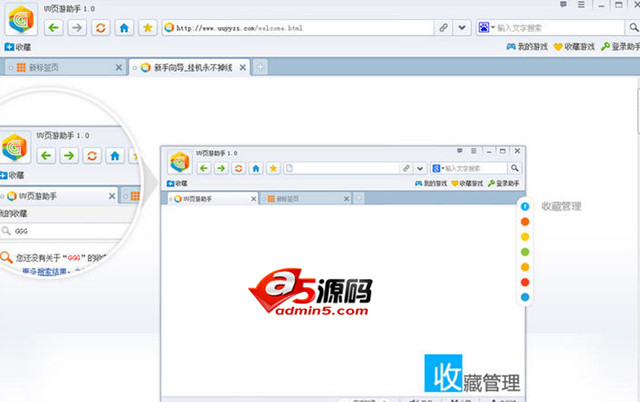Jump to the yellow guide dot
This screenshot has height=402, width=640.
[x=525, y=237]
